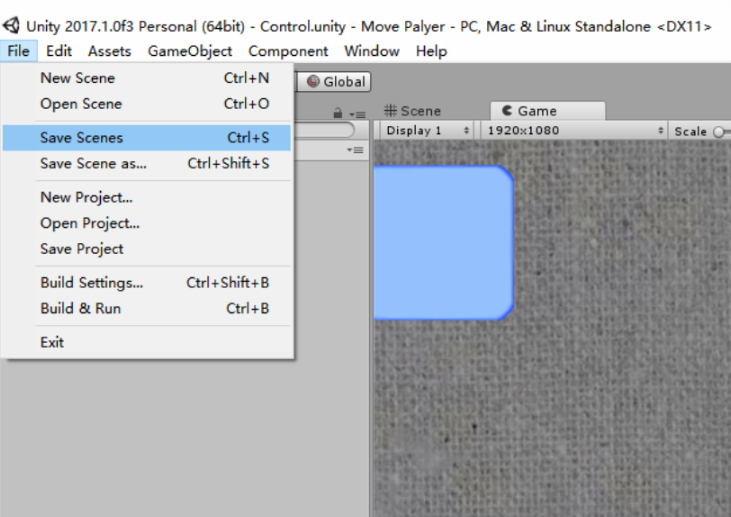Screen dimensions: 731x517
Task: Open lower panel options menu icon
Action: click(356, 150)
